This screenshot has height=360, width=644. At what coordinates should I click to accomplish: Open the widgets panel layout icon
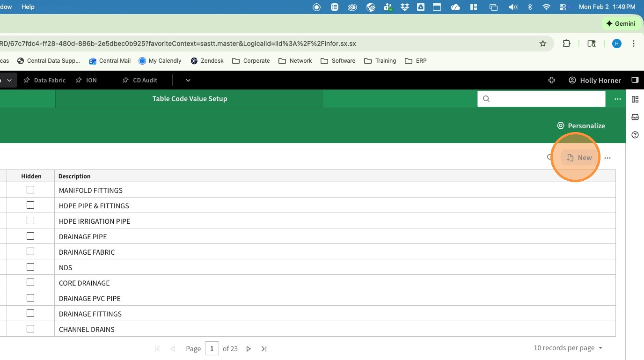[635, 99]
